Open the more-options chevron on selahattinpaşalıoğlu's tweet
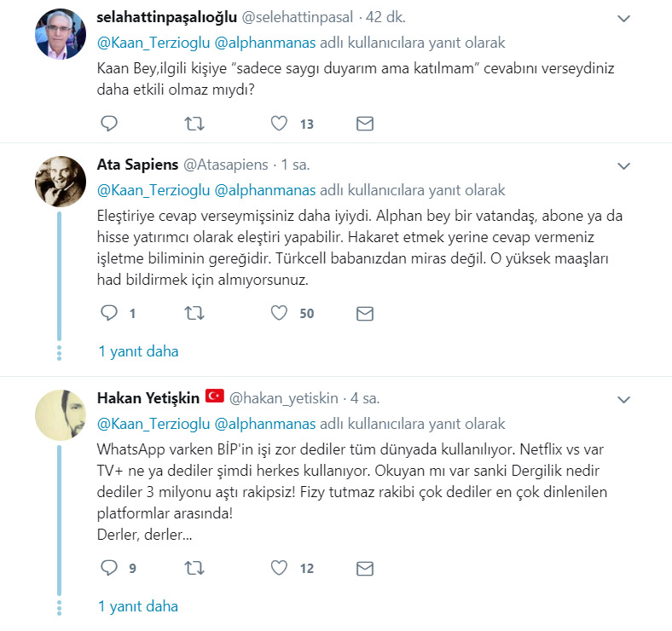This screenshot has height=631, width=672. point(623,18)
